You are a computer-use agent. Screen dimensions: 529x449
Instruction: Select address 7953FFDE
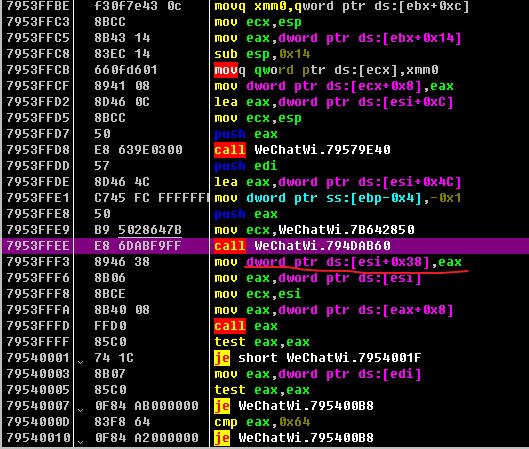[x=38, y=182]
